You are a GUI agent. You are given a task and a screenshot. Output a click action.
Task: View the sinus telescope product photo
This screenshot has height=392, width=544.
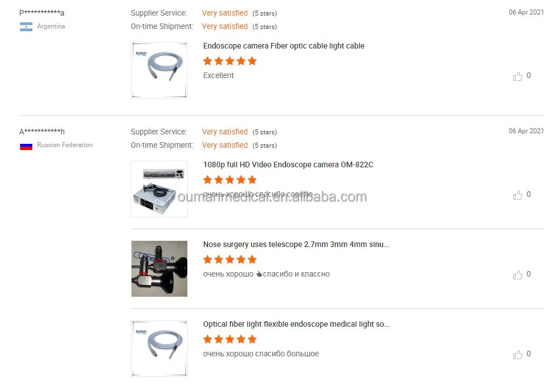pos(159,269)
